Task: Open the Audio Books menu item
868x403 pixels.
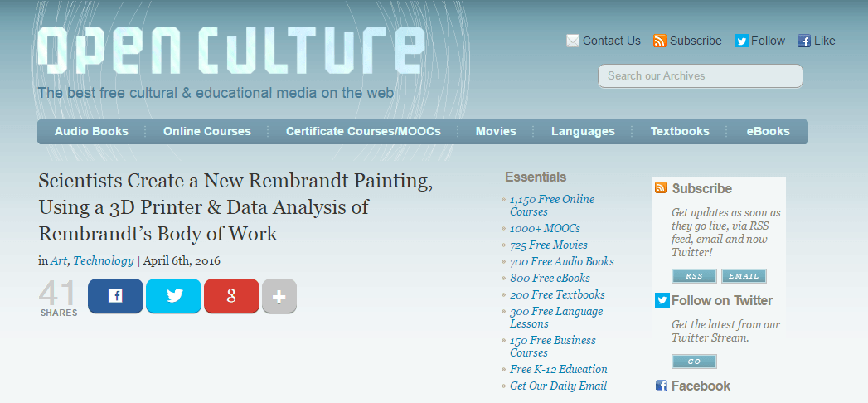Action: click(x=91, y=131)
